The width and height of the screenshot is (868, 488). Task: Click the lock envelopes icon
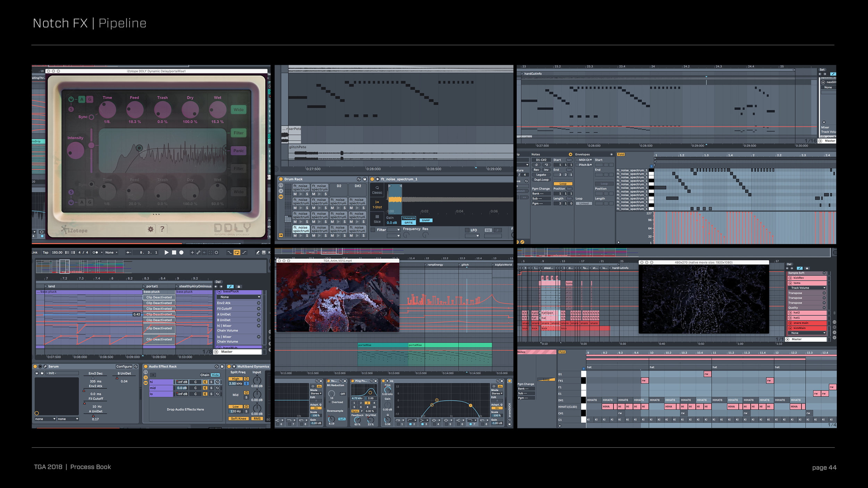239,287
